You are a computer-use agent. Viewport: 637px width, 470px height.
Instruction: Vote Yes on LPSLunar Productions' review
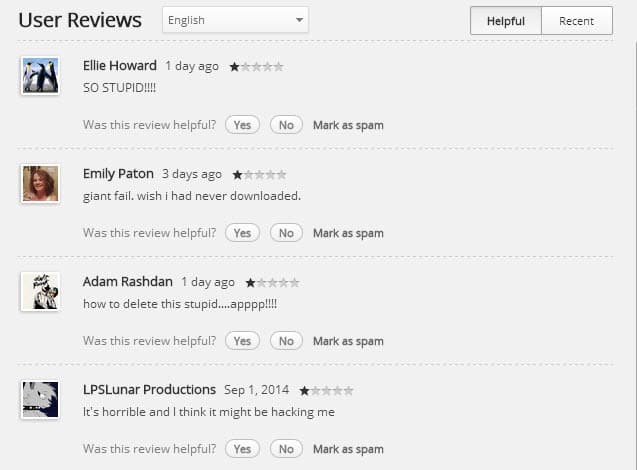point(242,449)
